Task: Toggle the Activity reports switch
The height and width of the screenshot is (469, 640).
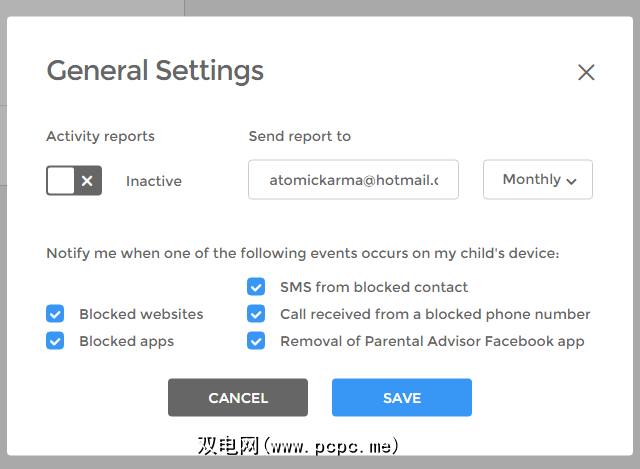Action: click(x=74, y=181)
